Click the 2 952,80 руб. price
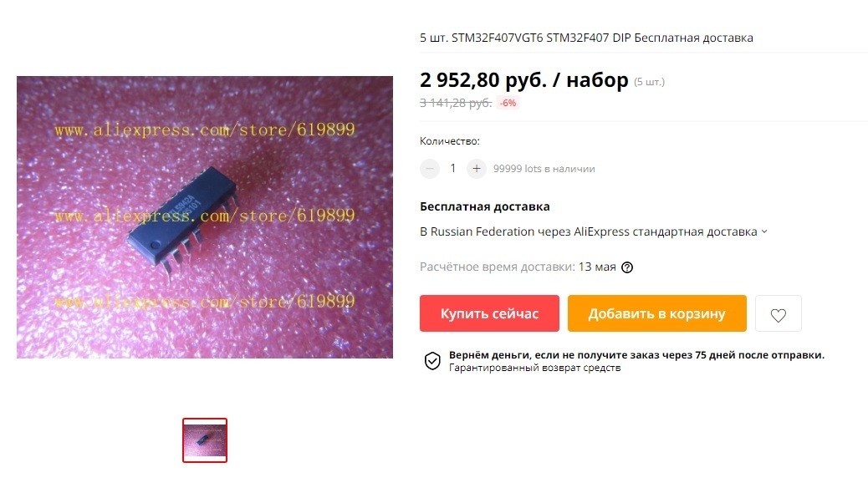 [483, 80]
